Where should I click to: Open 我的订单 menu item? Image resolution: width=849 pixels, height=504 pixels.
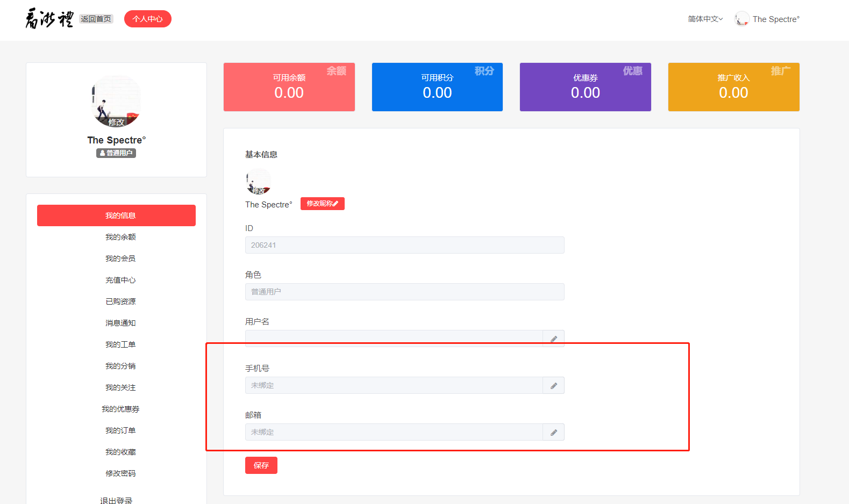pyautogui.click(x=120, y=430)
